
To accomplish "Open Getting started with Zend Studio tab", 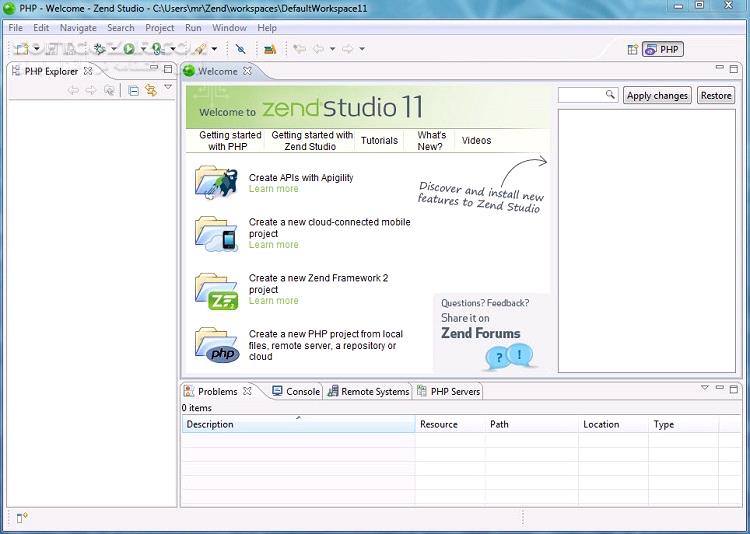I will [x=311, y=141].
